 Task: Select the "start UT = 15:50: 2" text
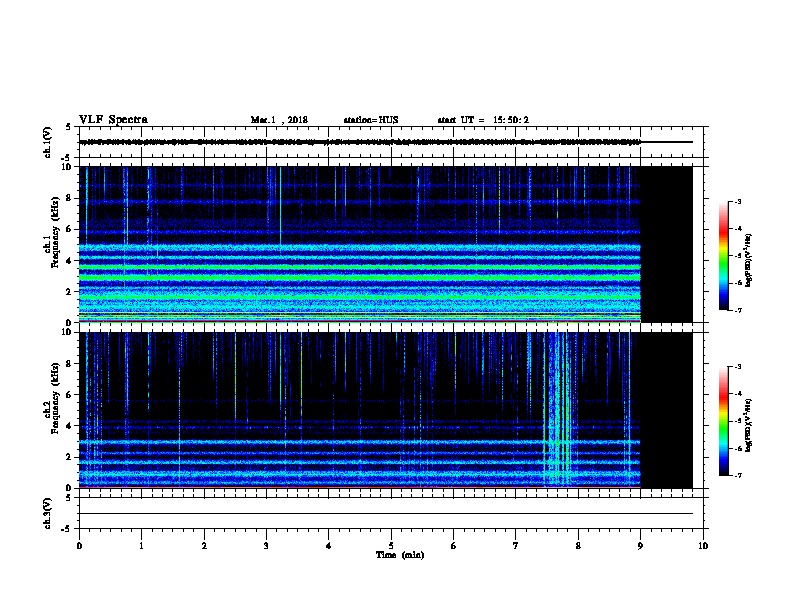click(483, 120)
